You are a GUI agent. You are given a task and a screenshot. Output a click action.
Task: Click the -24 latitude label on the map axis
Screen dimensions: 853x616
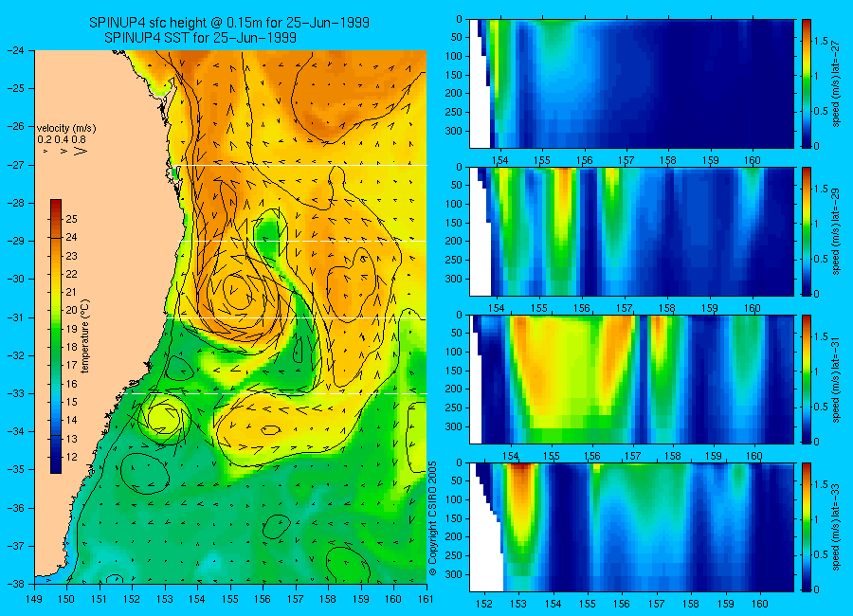tap(15, 50)
